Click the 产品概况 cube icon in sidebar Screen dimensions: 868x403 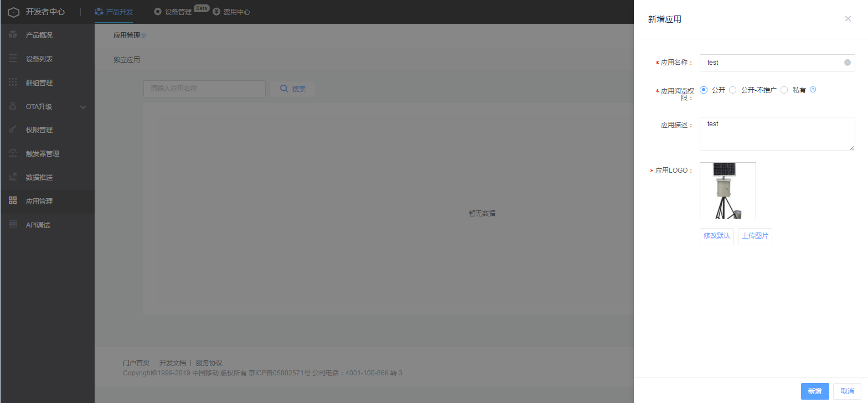[x=13, y=35]
